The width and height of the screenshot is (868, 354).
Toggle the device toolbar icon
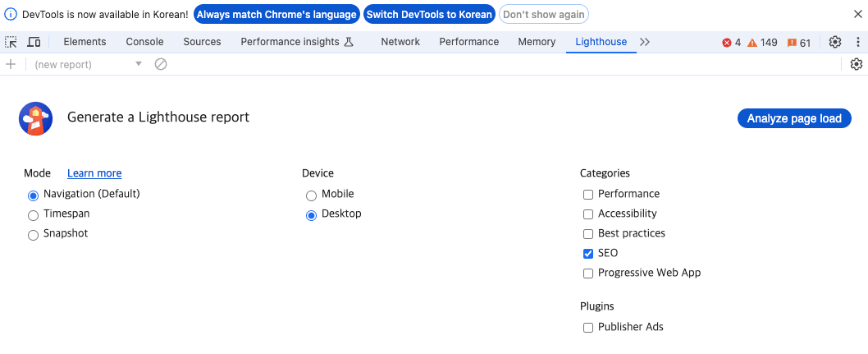pyautogui.click(x=34, y=42)
